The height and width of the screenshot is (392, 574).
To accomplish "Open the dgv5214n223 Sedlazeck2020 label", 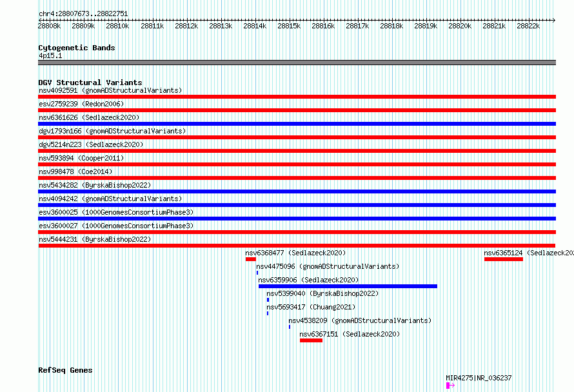I will tap(91, 144).
